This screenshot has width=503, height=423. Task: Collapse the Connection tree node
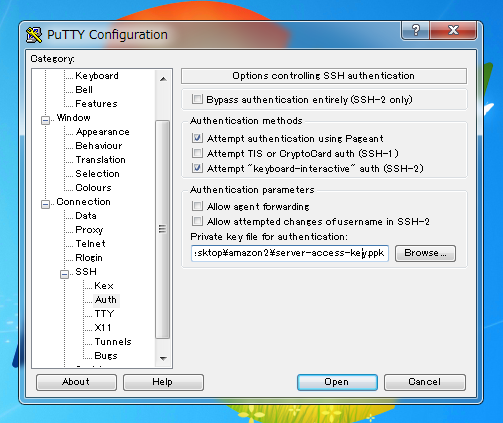point(45,204)
